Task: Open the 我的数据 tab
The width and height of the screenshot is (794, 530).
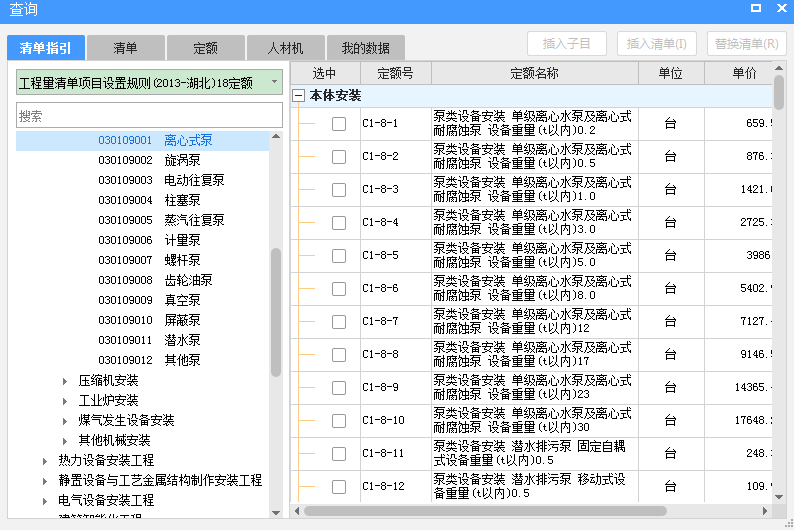Action: (x=366, y=48)
